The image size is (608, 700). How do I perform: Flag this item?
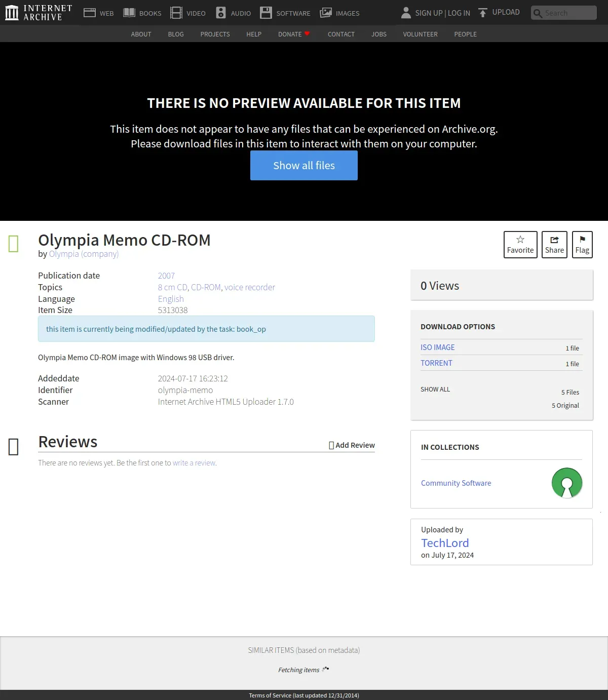click(582, 245)
